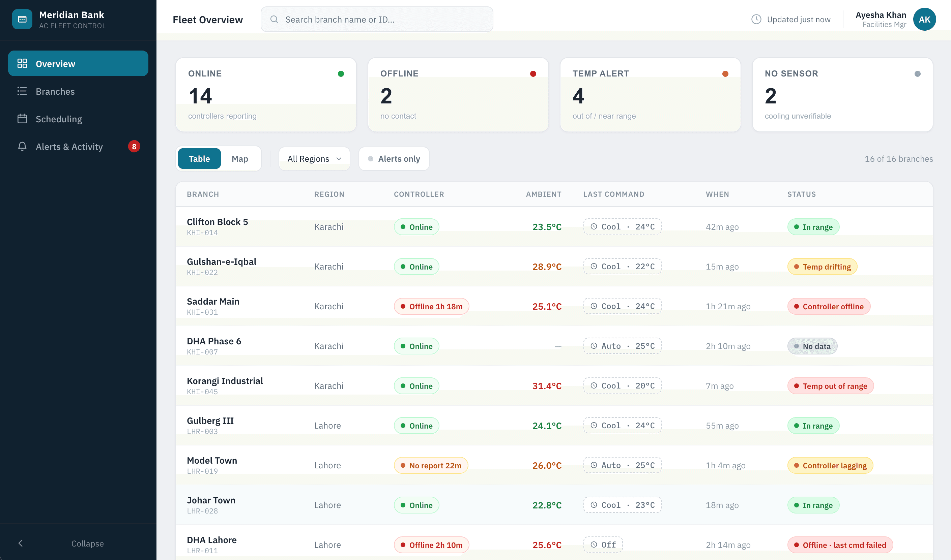Click Offline · last cmd failed status
951x560 pixels.
[840, 545]
